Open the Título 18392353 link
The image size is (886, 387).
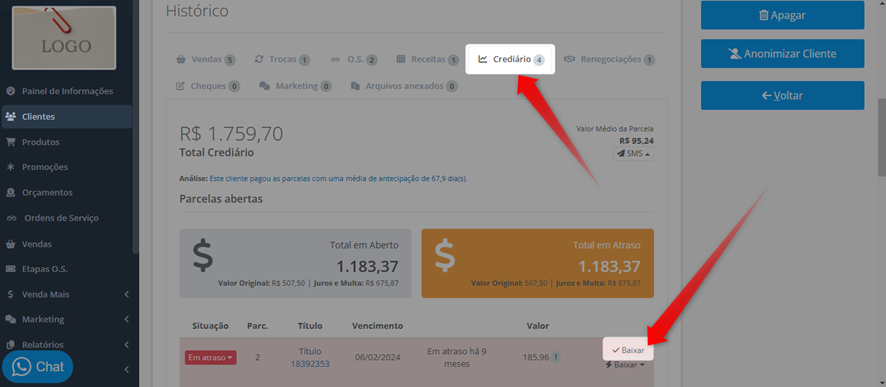click(x=310, y=358)
